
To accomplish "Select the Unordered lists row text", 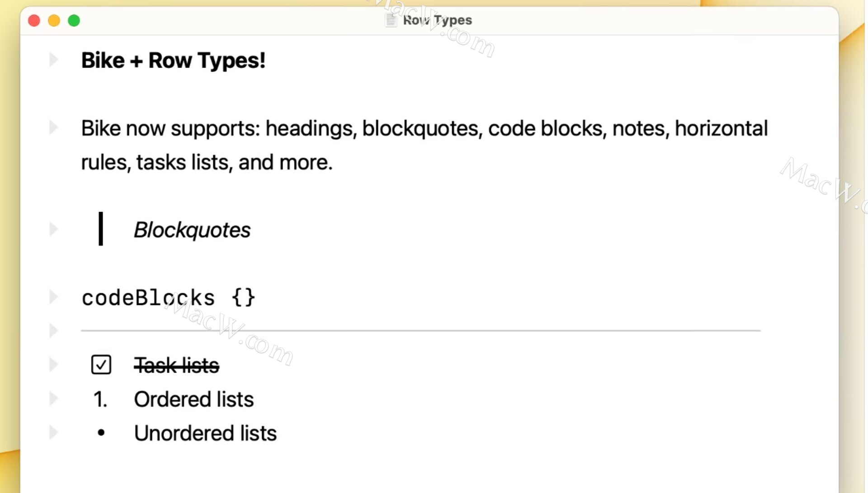I will pos(205,433).
